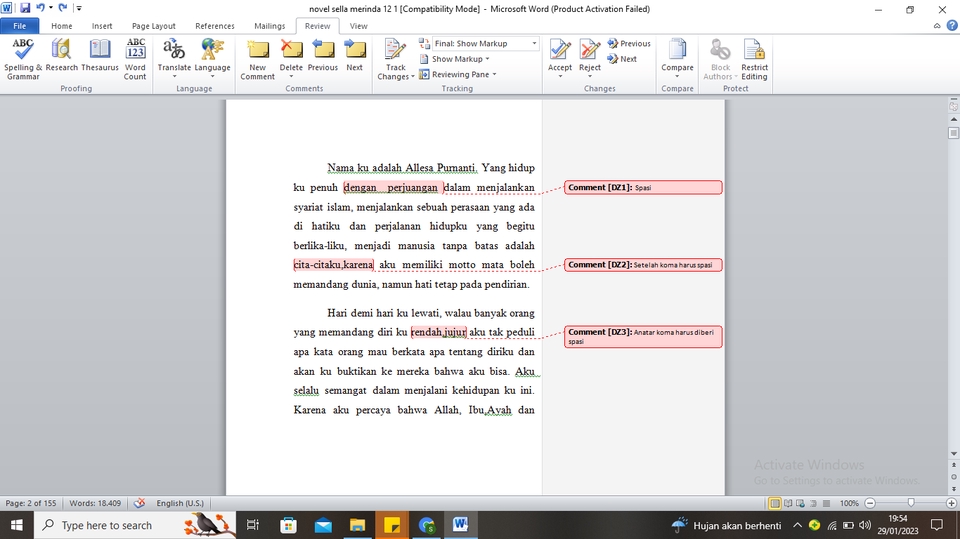The image size is (960, 539).
Task: Switch to Print Layout view
Action: click(774, 503)
